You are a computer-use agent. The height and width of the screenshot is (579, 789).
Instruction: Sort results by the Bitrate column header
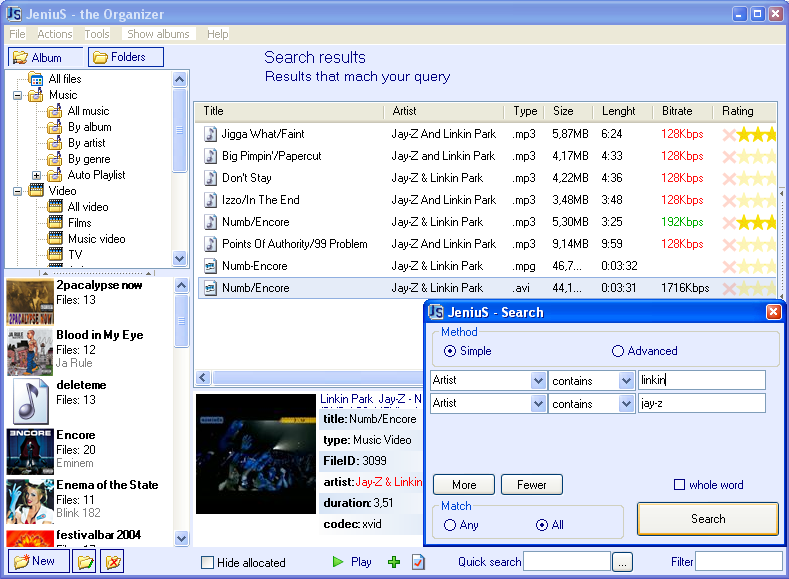tap(682, 111)
